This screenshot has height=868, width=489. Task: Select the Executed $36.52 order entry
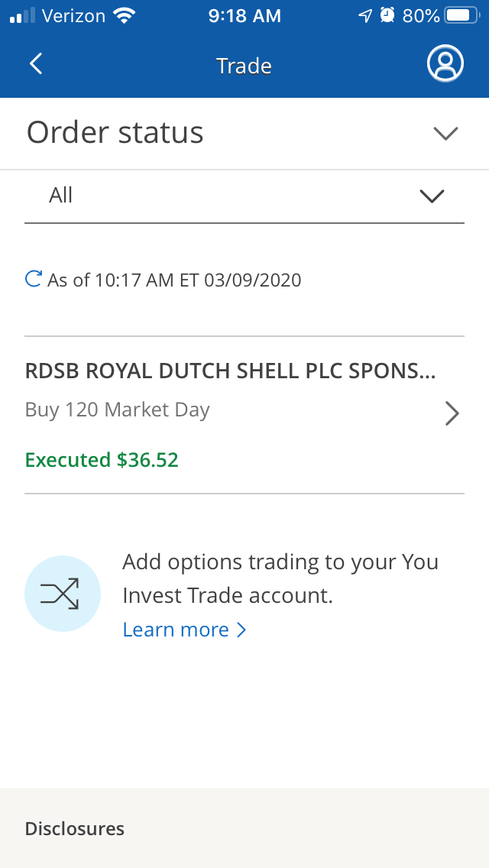pyautogui.click(x=101, y=460)
